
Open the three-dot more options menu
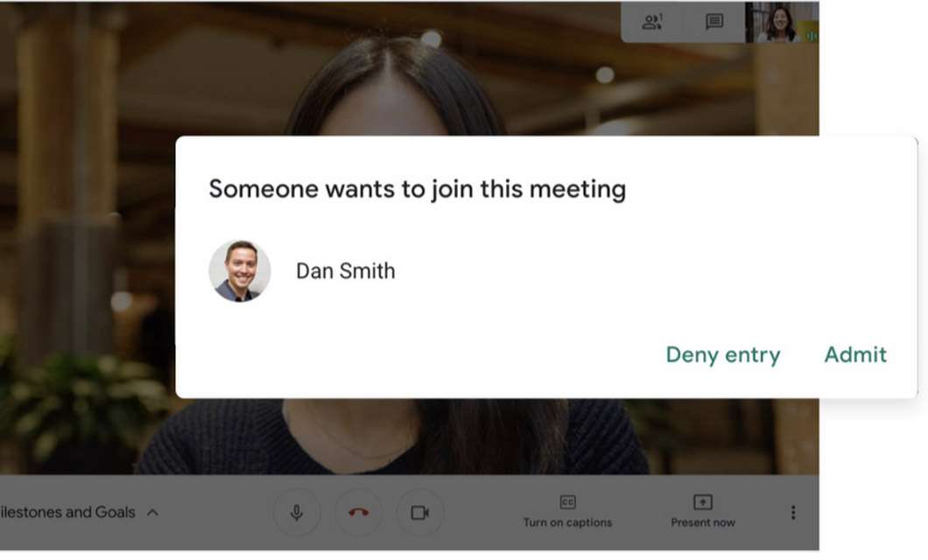point(793,512)
